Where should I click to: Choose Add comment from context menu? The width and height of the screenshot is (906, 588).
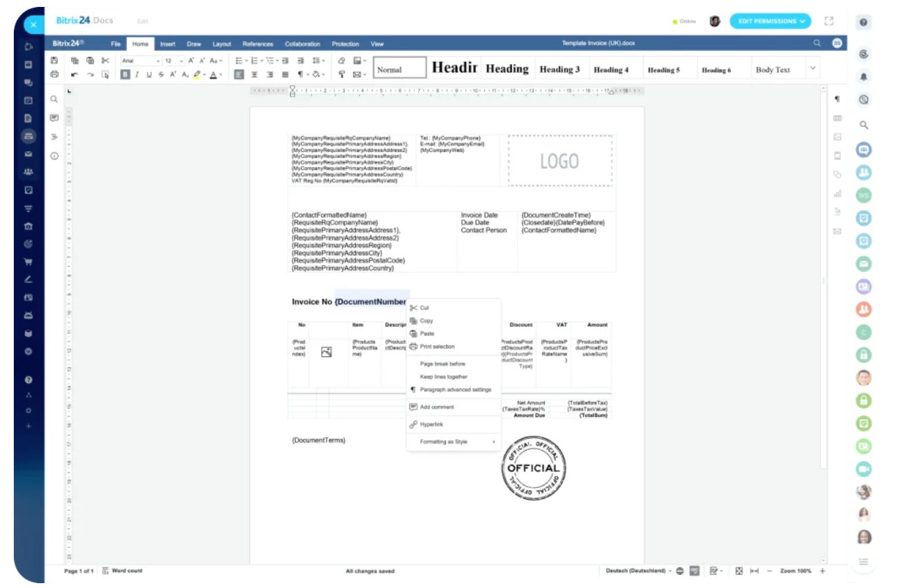pyautogui.click(x=453, y=407)
